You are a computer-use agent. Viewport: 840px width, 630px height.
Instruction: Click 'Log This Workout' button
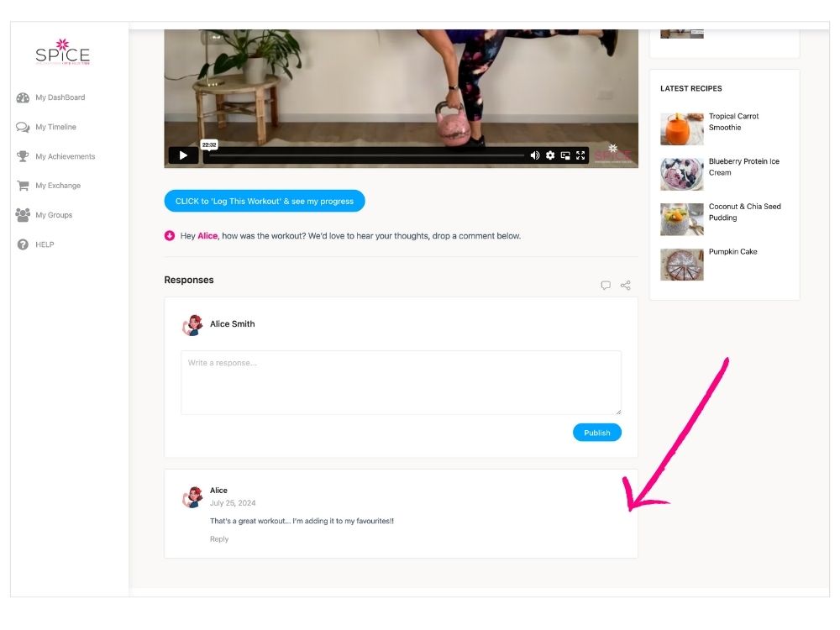pyautogui.click(x=265, y=202)
